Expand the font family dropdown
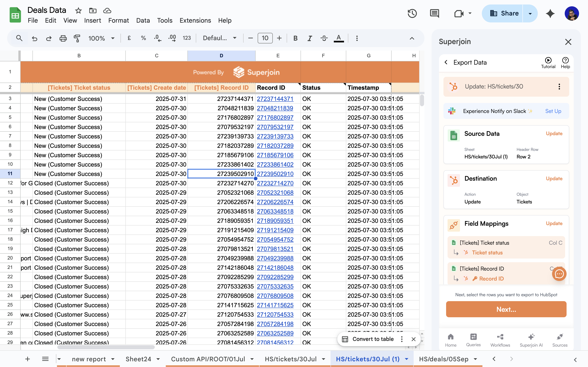The height and width of the screenshot is (367, 588). 220,38
